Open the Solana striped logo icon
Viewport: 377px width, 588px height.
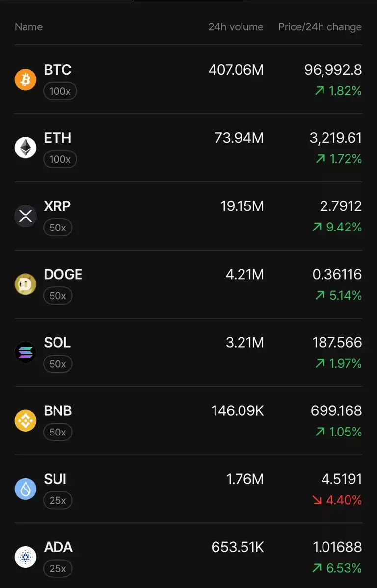(x=26, y=353)
